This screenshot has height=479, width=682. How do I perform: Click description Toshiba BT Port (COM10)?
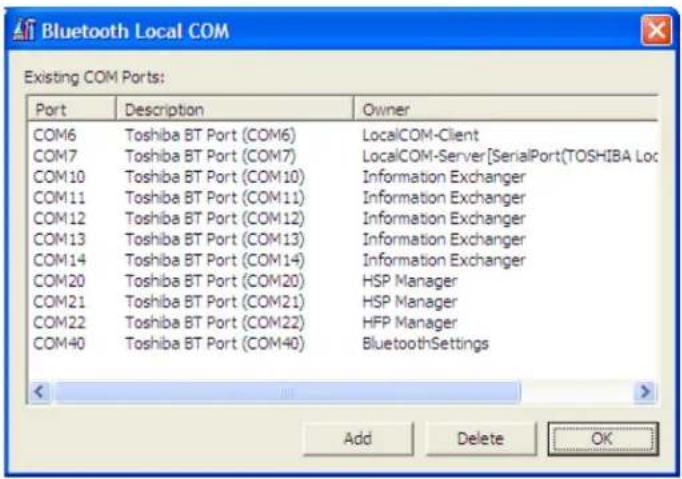(x=215, y=177)
